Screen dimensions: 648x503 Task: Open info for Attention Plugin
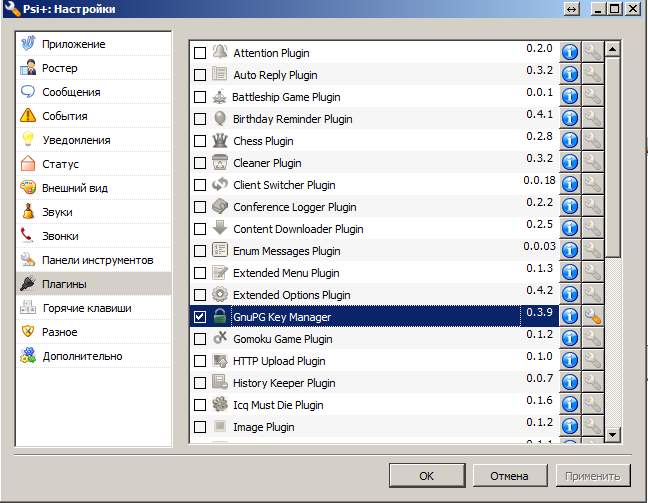[570, 52]
